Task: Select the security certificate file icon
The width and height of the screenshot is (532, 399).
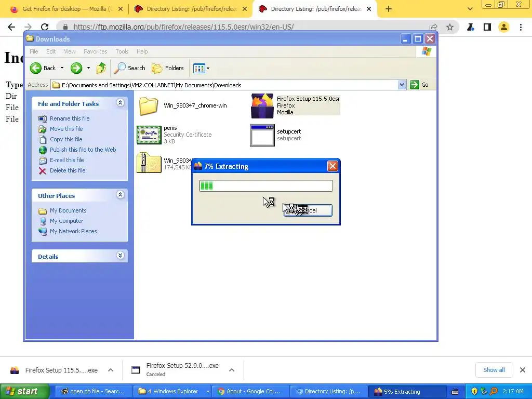Action: click(x=149, y=135)
